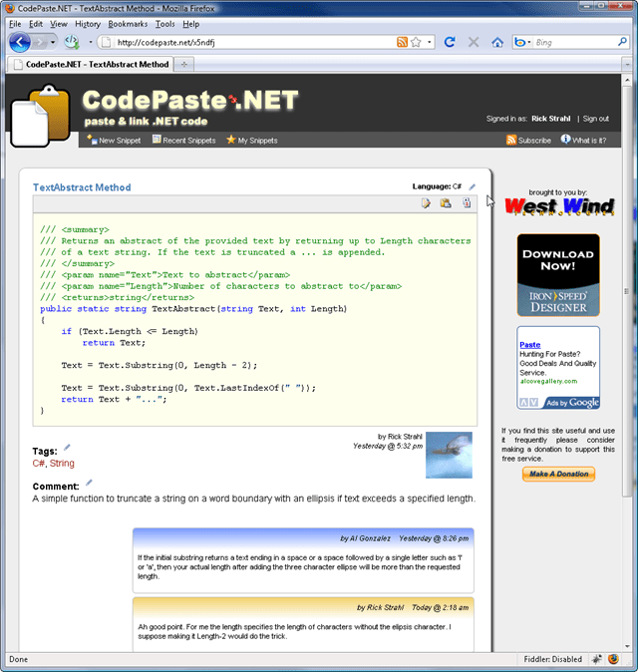Click Rick Strahl's avatar thumbnail
This screenshot has height=672, width=638.
[449, 455]
